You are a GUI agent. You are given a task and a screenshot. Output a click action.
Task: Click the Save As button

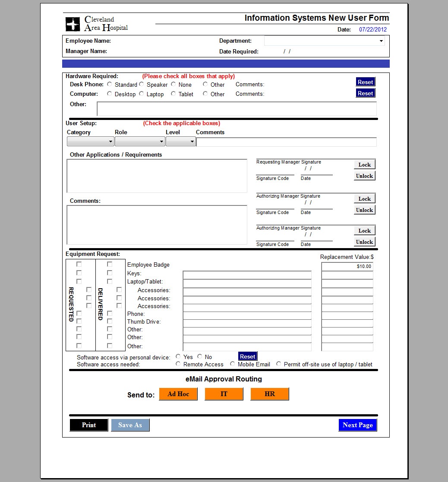click(130, 425)
